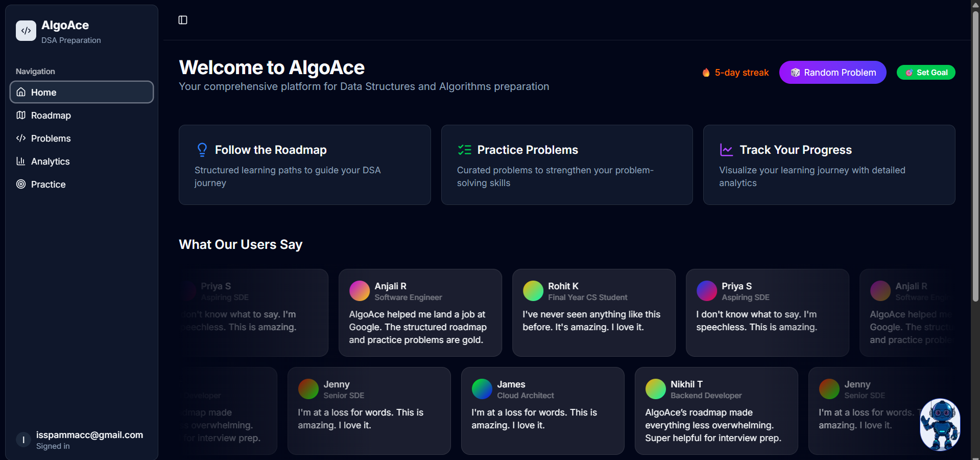The height and width of the screenshot is (460, 980).
Task: Go to the Problems page
Action: [82, 138]
